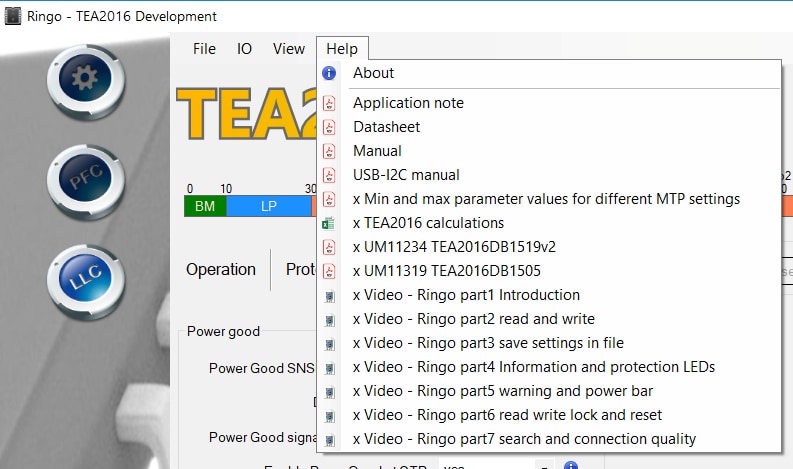Switch to the Operation tab
The width and height of the screenshot is (793, 469).
pyautogui.click(x=221, y=269)
